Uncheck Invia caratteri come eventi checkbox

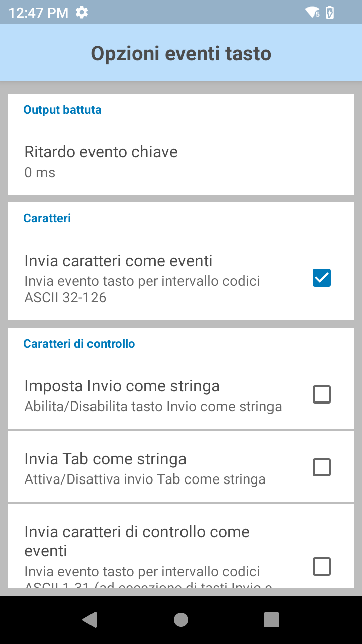click(x=322, y=278)
